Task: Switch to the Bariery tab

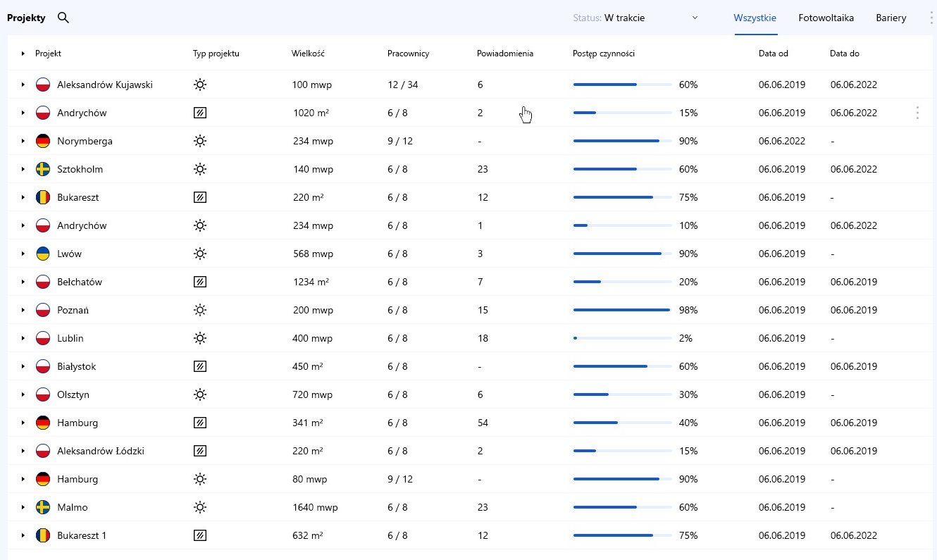Action: coord(891,18)
